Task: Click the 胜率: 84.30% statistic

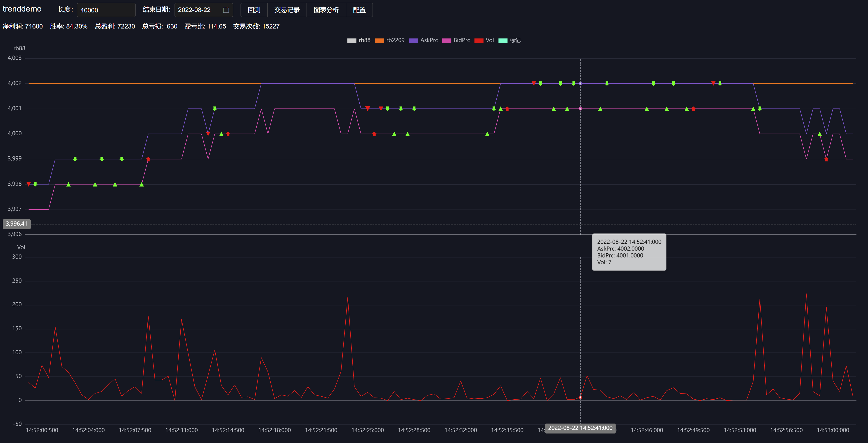Action: coord(69,26)
